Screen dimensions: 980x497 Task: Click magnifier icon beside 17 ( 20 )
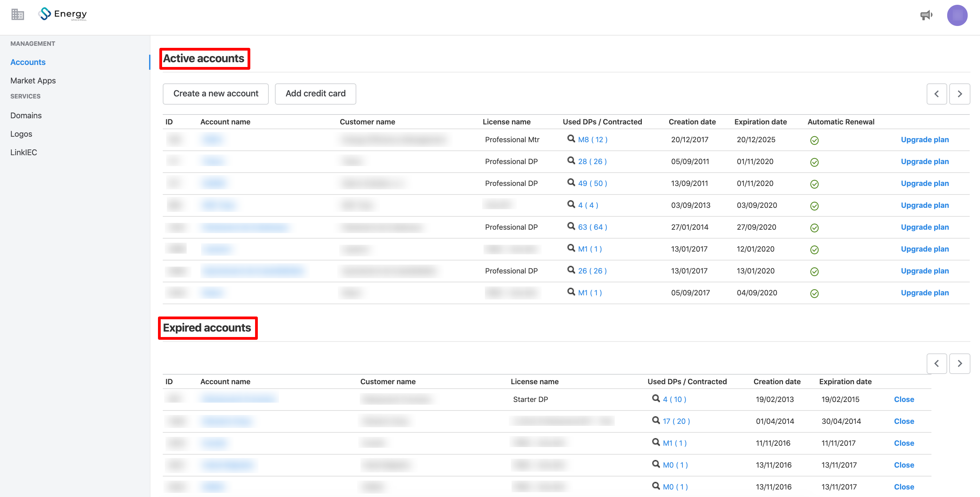coord(656,420)
